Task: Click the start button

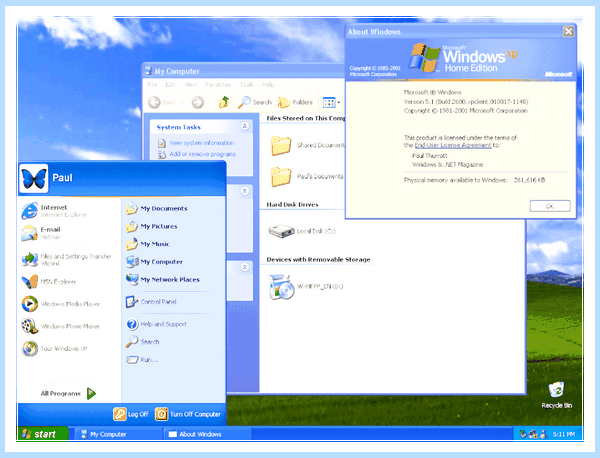Action: pyautogui.click(x=43, y=434)
